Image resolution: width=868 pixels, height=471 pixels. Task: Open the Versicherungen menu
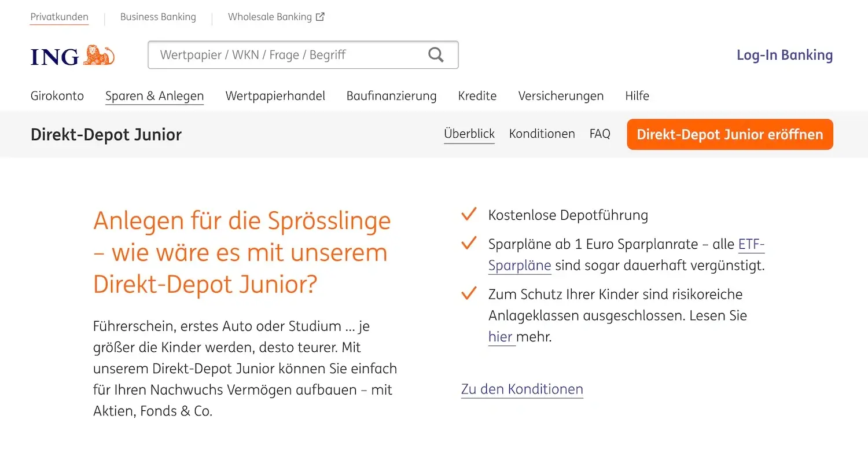point(561,96)
